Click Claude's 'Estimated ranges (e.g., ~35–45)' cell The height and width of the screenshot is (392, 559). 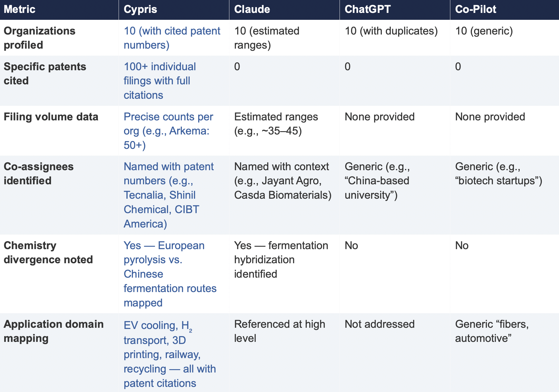tap(276, 124)
